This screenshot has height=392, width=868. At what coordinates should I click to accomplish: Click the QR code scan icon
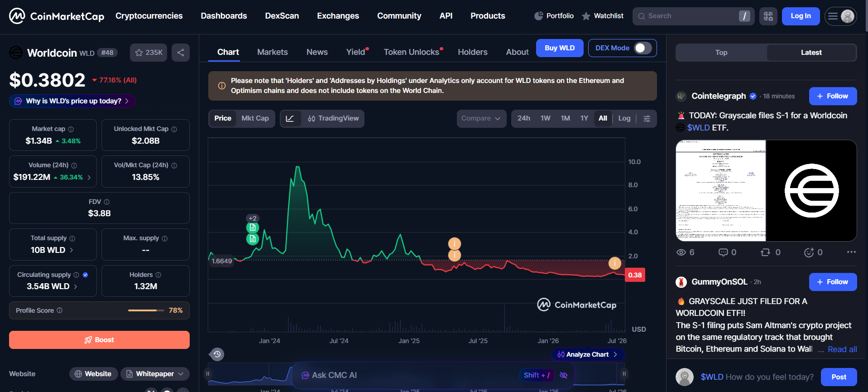coord(768,16)
